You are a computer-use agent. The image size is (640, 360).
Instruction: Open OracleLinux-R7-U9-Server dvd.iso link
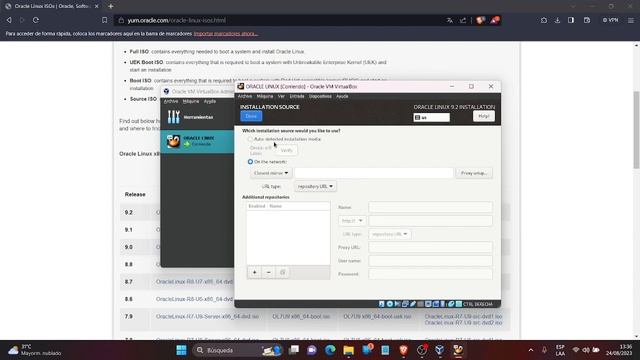[207, 316]
